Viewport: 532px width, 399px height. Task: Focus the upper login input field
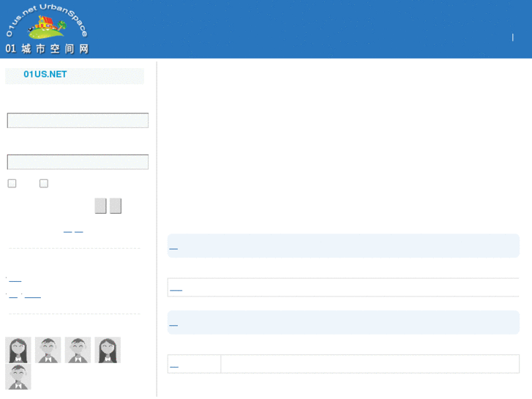(78, 120)
